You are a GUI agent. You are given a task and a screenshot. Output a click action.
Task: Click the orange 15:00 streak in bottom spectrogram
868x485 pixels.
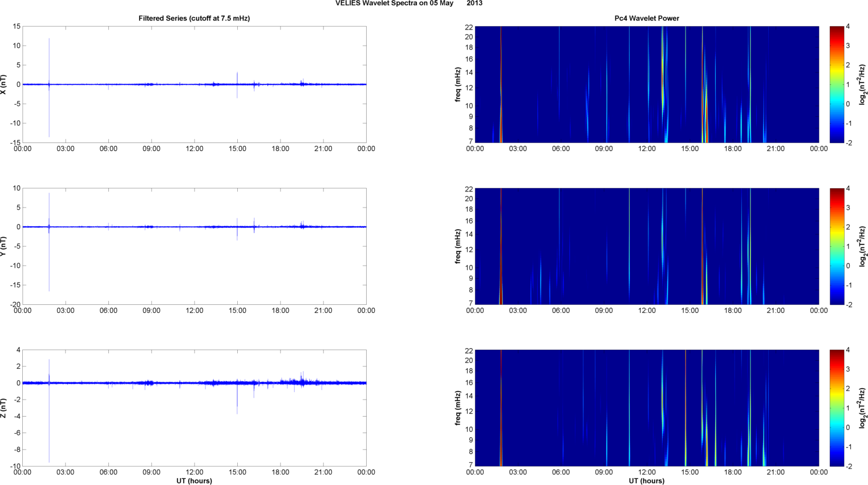click(x=686, y=408)
